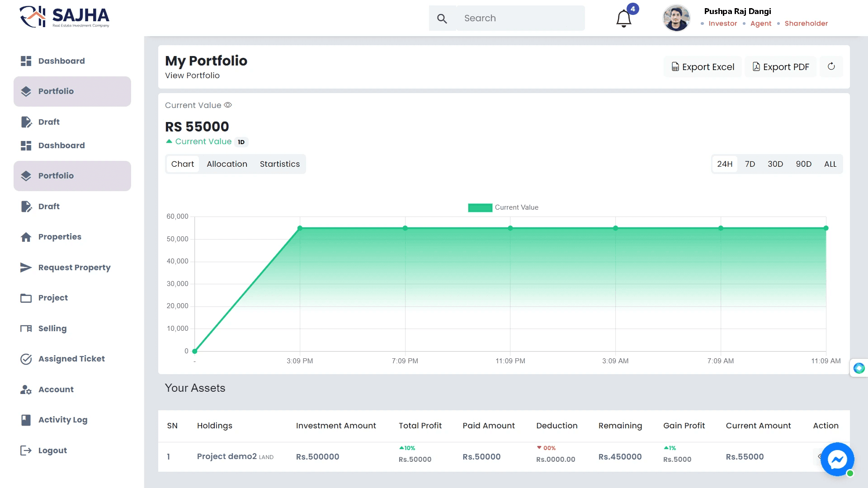Select the 30D time range
The image size is (868, 488).
coord(775,164)
